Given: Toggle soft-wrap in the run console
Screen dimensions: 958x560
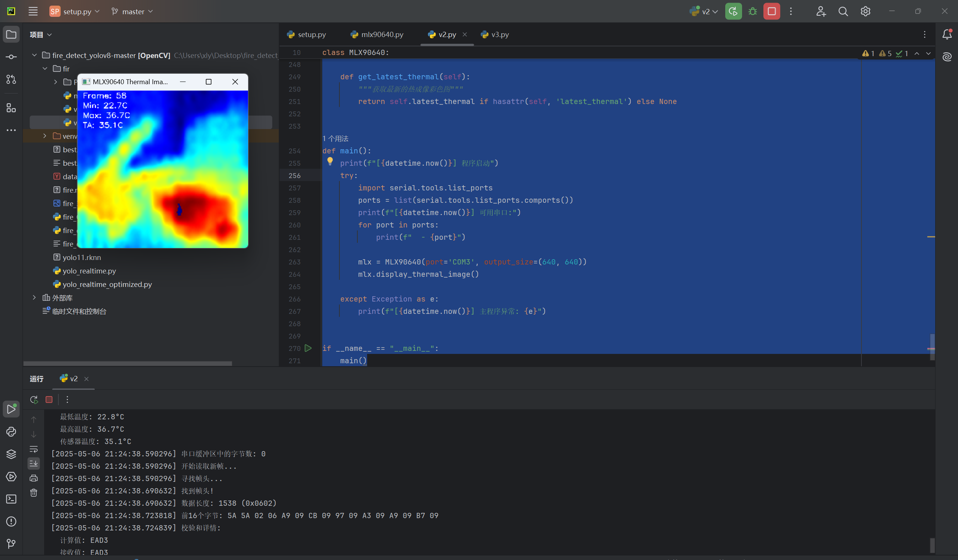Looking at the screenshot, I should (34, 449).
